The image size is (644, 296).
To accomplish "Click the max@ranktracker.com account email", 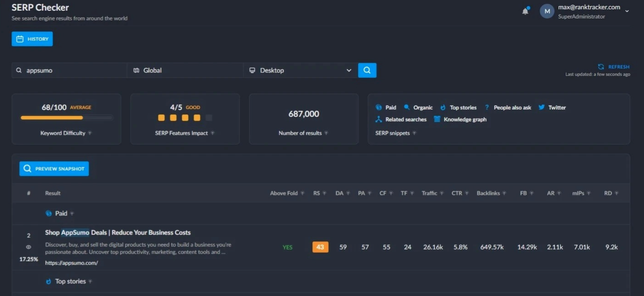I will tap(589, 7).
